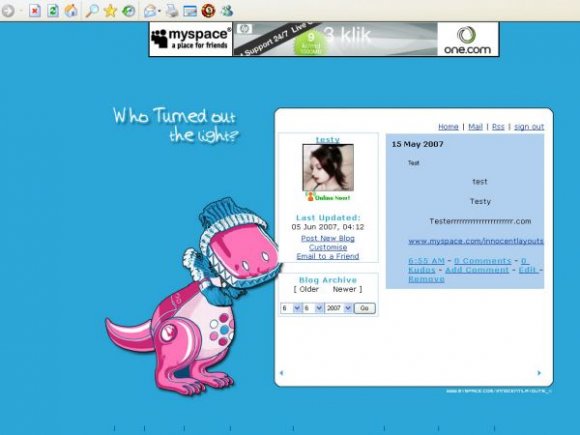This screenshot has height=435, width=580.
Task: Click the Add Comment link
Action: click(477, 270)
